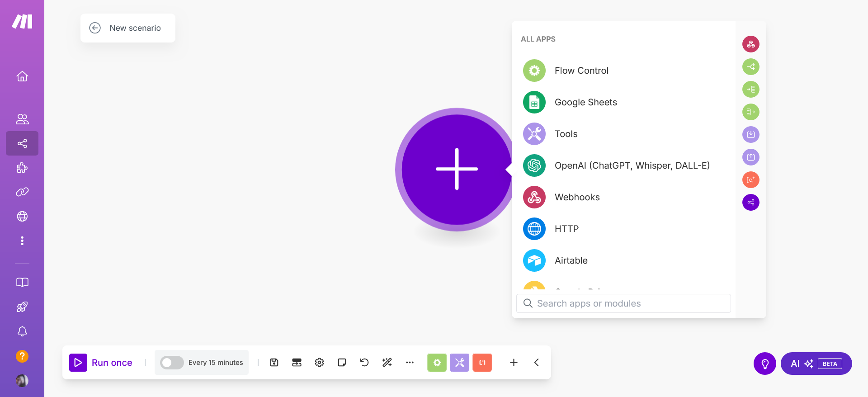Click lavender Tools favorite in toolbar

[460, 363]
